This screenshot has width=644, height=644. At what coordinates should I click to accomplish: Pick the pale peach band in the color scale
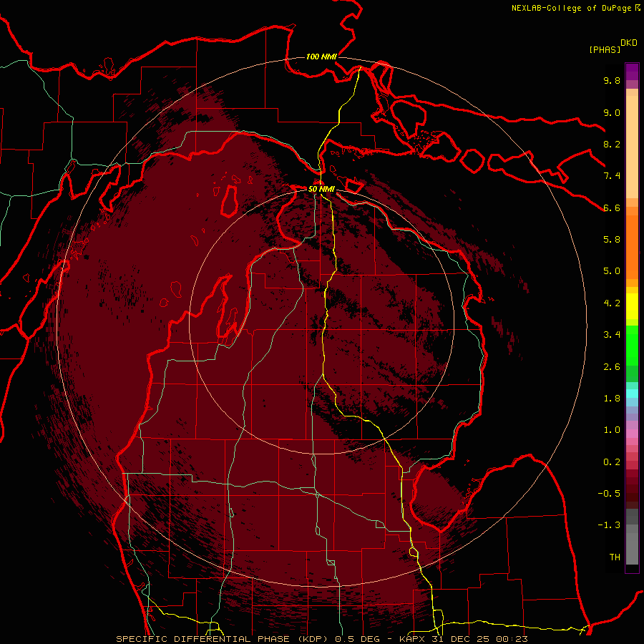coord(632,147)
